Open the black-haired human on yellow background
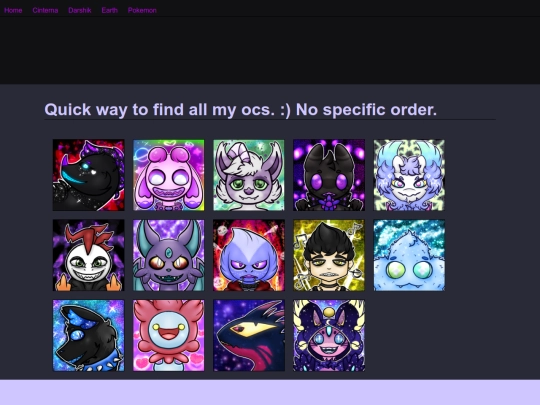This screenshot has width=540, height=405. coord(329,255)
